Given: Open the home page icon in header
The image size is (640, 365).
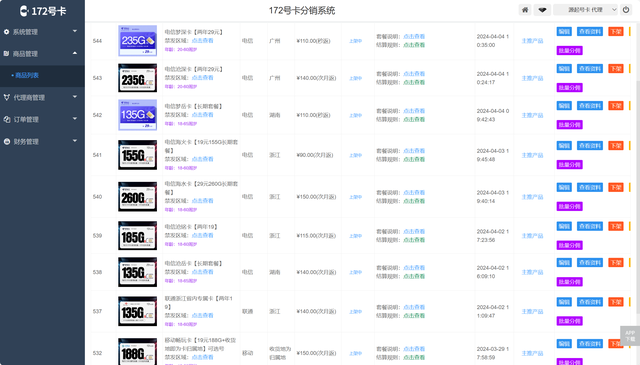Looking at the screenshot, I should click(525, 10).
